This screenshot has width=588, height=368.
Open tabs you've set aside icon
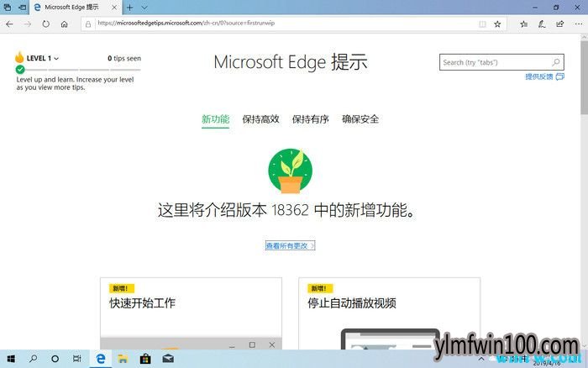pyautogui.click(x=7, y=7)
